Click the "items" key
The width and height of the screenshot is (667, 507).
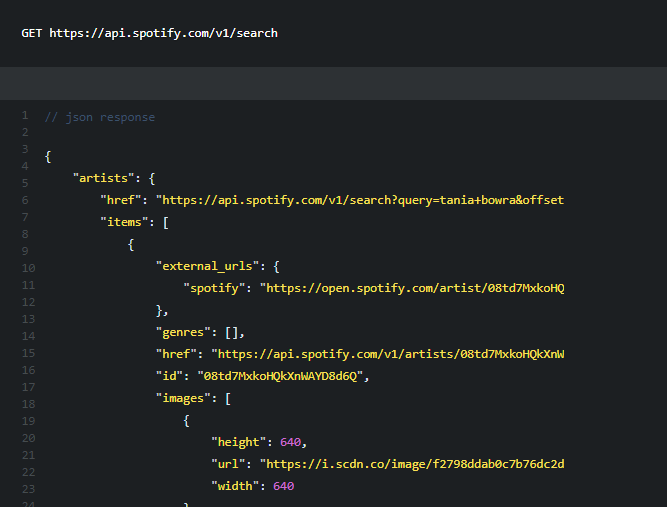click(125, 222)
